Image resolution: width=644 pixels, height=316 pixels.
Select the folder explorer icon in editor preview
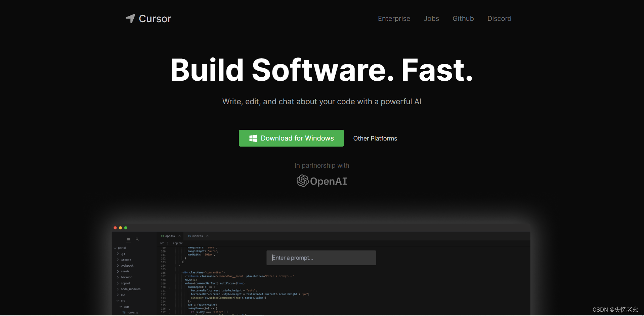(128, 239)
